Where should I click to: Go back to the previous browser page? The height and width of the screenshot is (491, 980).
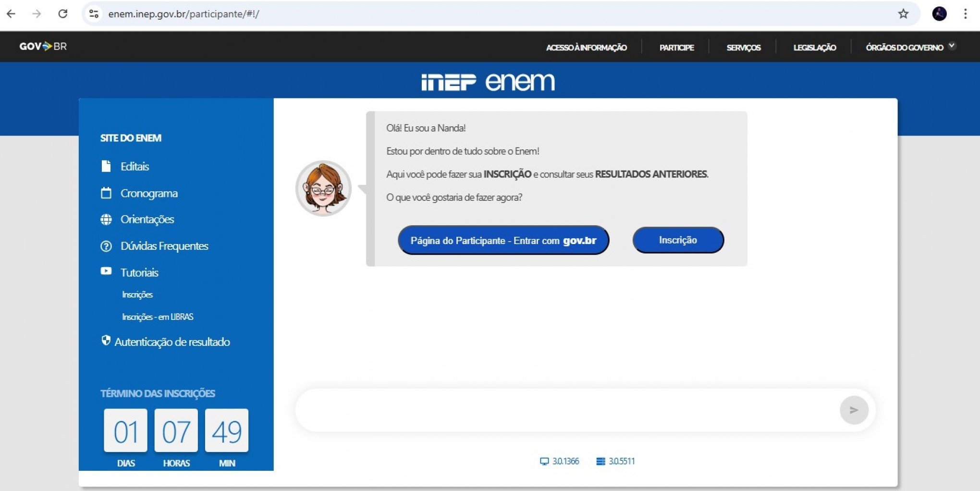tap(11, 14)
